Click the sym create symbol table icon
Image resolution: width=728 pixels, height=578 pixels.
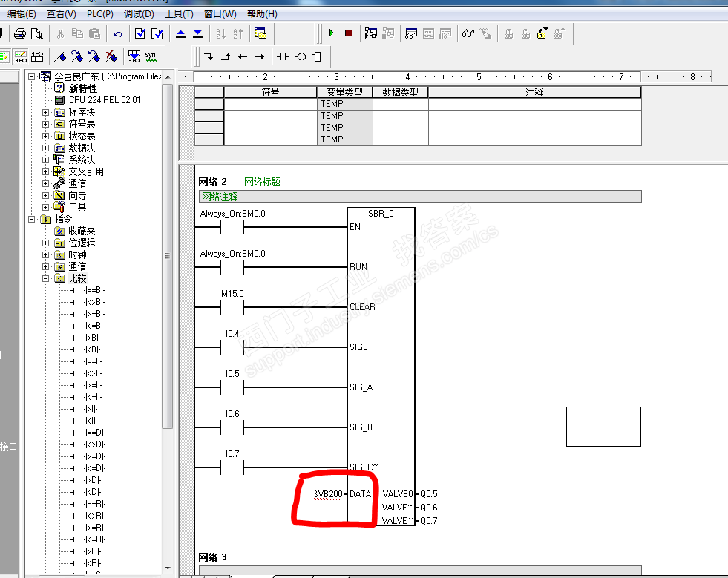click(x=151, y=56)
